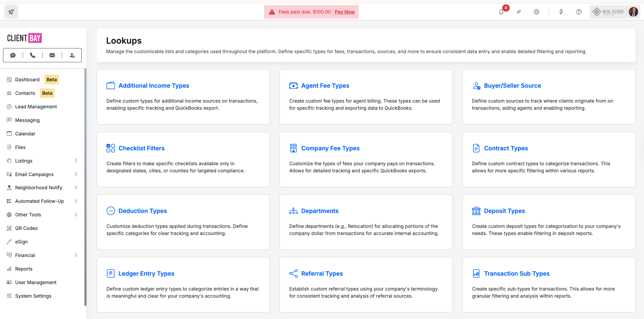Open the help question mark icon
This screenshot has height=319, width=644.
pyautogui.click(x=579, y=12)
